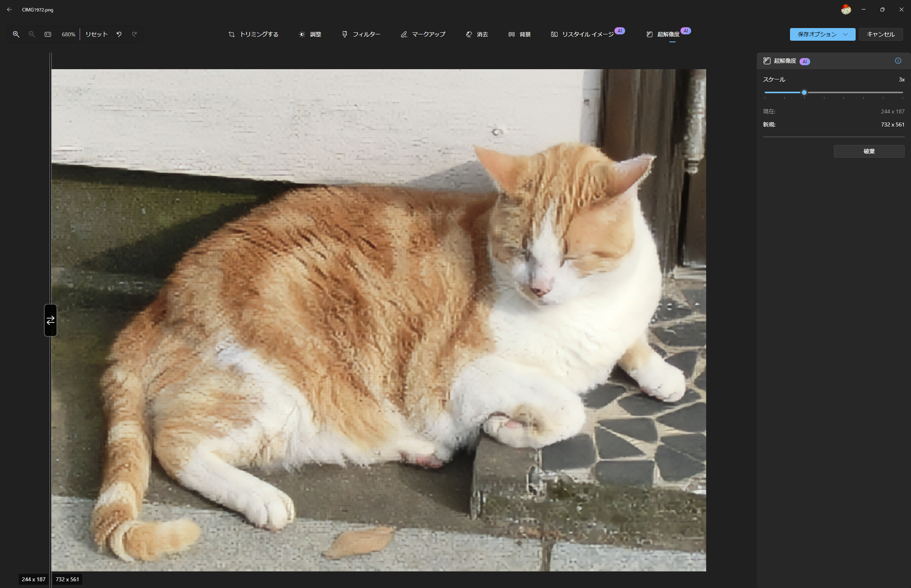
Task: Click the info icon in super resolution panel
Action: pos(898,61)
